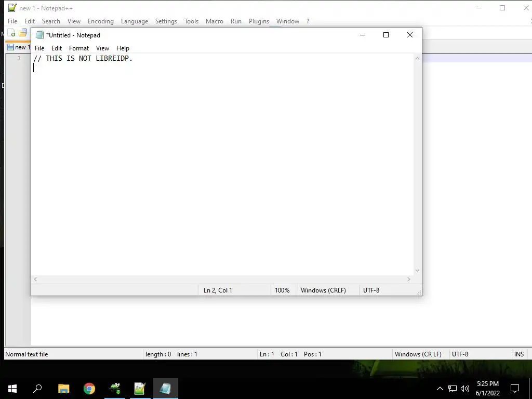Viewport: 532px width, 399px height.
Task: Open network status tray icon
Action: click(x=453, y=389)
